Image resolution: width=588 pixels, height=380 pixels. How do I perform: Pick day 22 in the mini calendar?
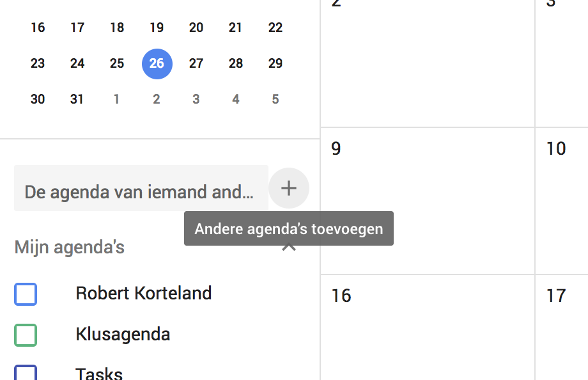pos(275,28)
